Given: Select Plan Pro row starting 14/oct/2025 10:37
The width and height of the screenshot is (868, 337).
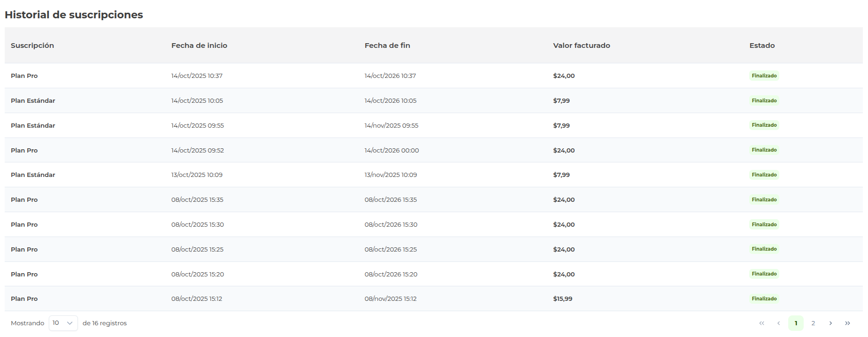Looking at the screenshot, I should (24, 76).
